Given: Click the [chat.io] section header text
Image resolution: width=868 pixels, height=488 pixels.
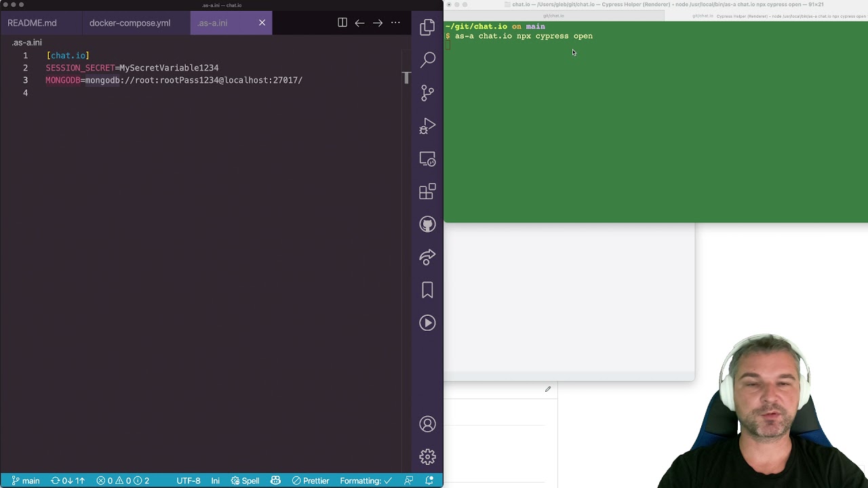Looking at the screenshot, I should coord(68,56).
